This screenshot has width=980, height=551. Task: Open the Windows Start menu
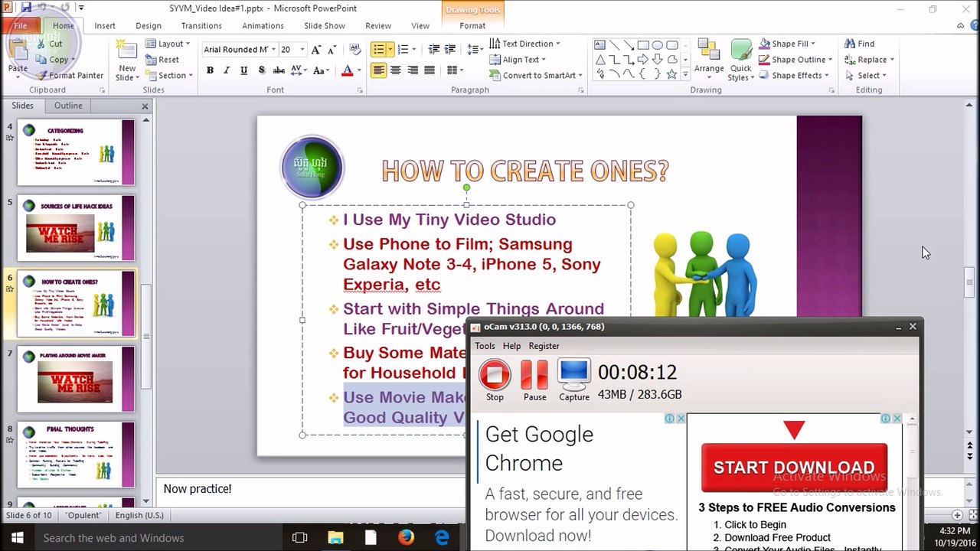point(17,537)
